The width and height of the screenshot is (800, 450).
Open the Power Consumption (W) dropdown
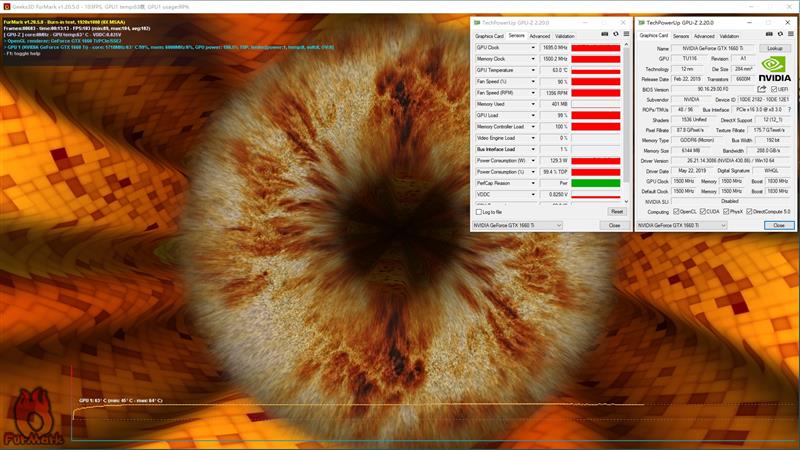pos(533,160)
